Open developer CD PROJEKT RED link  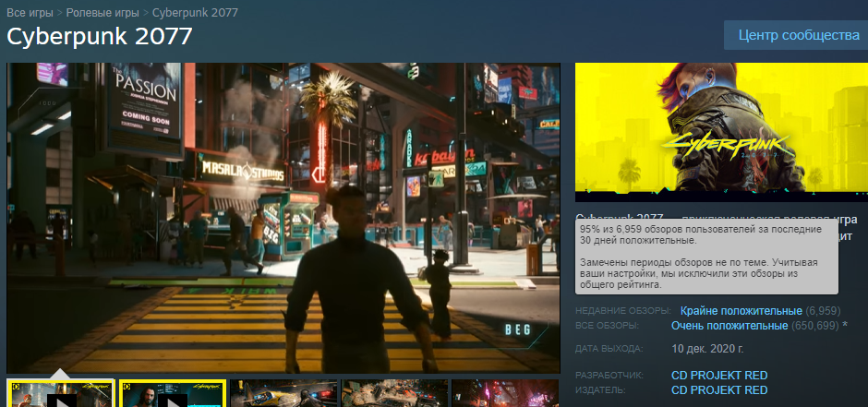[x=719, y=376]
